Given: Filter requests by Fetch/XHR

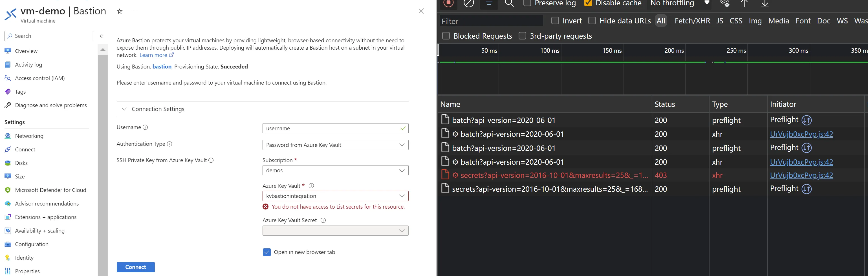Looking at the screenshot, I should coord(692,21).
